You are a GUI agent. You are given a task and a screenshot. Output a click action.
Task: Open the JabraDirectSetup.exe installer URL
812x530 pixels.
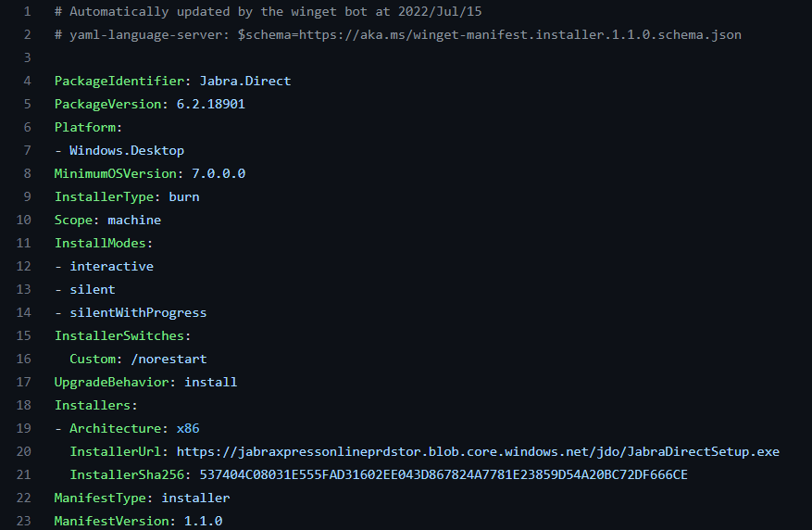coord(478,451)
